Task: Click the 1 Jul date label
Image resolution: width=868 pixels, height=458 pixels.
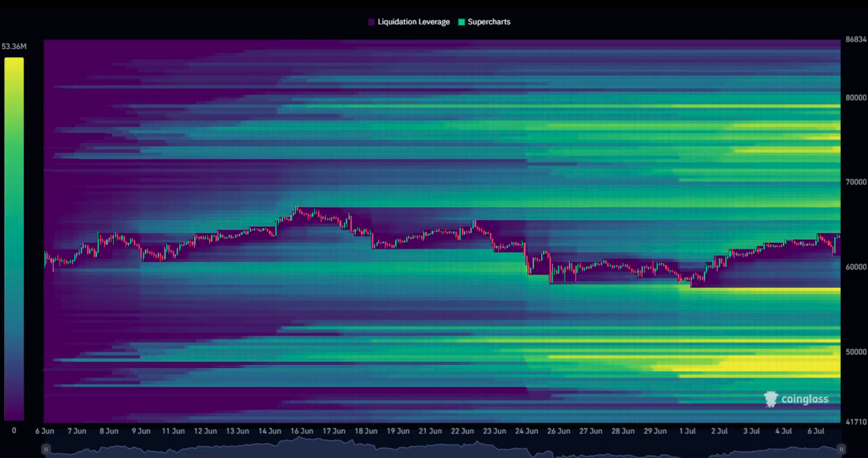Action: [x=687, y=431]
